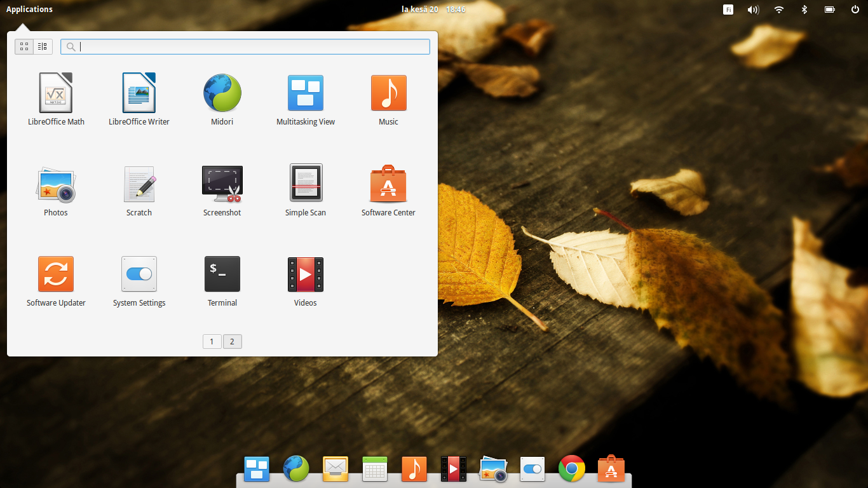Start the Music app from the launcher
The height and width of the screenshot is (488, 868).
coord(388,98)
